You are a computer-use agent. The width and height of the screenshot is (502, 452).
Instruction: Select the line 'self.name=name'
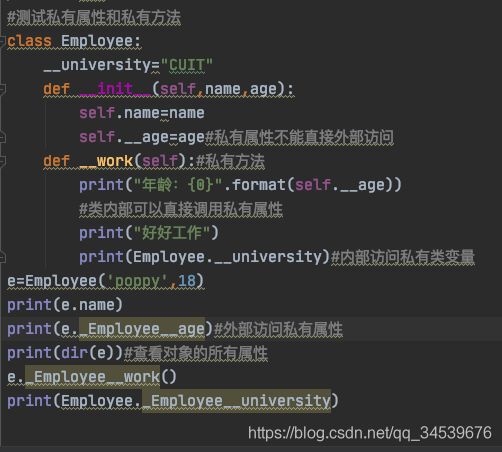pos(142,113)
